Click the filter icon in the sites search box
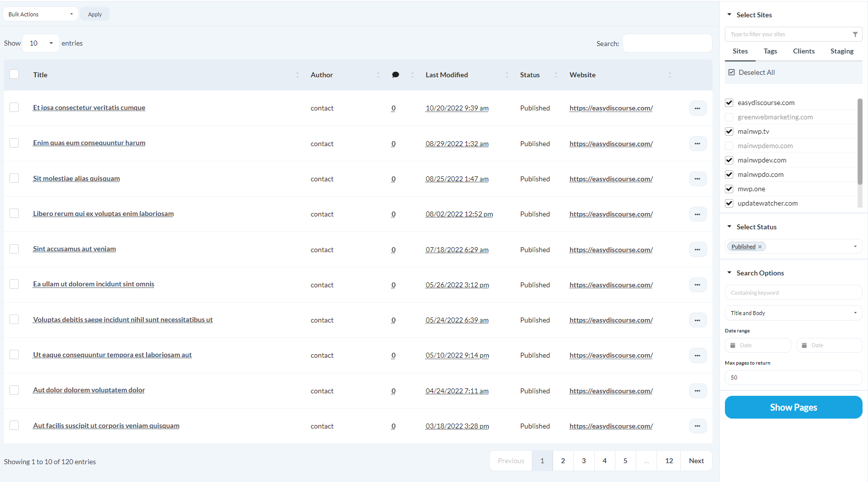868x482 pixels. [855, 34]
